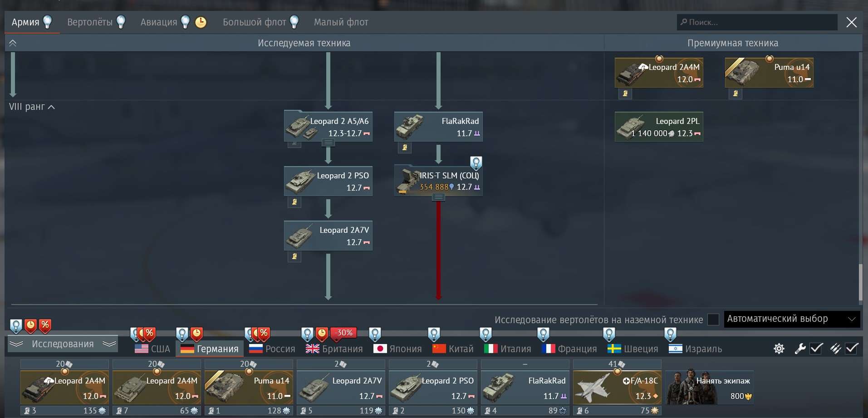Click the rockets auto-rearm icon
The width and height of the screenshot is (868, 418).
click(x=835, y=349)
